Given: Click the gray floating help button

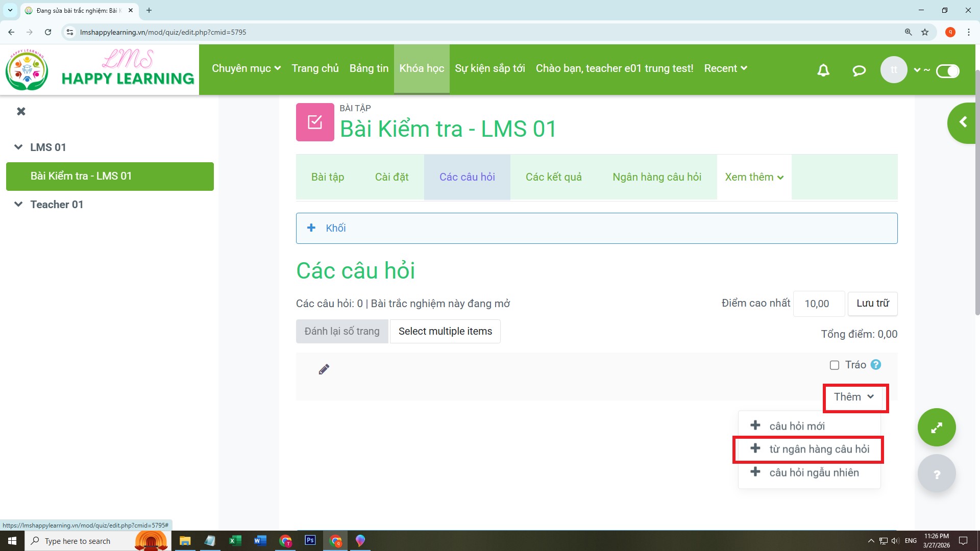Looking at the screenshot, I should [x=937, y=474].
